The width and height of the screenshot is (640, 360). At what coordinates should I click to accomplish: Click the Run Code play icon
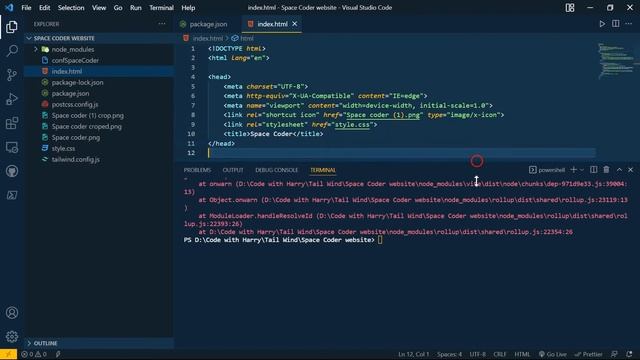coord(602,24)
